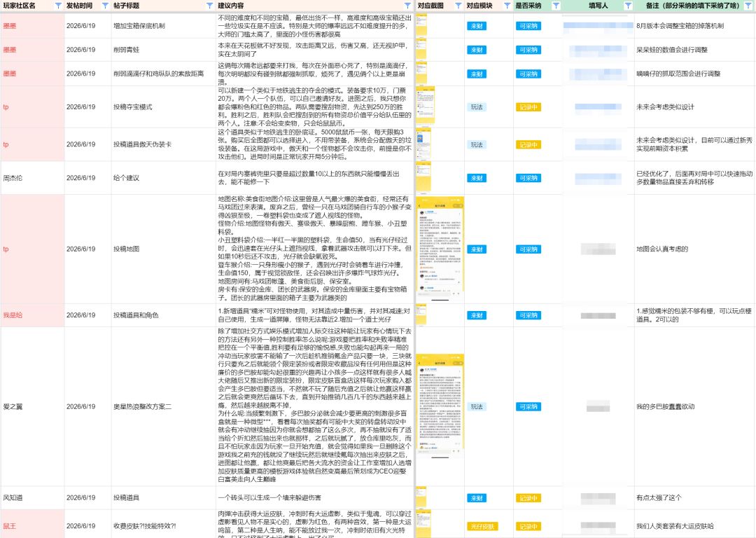Open filter for 建议内容 column
The height and width of the screenshot is (538, 756).
(407, 6)
